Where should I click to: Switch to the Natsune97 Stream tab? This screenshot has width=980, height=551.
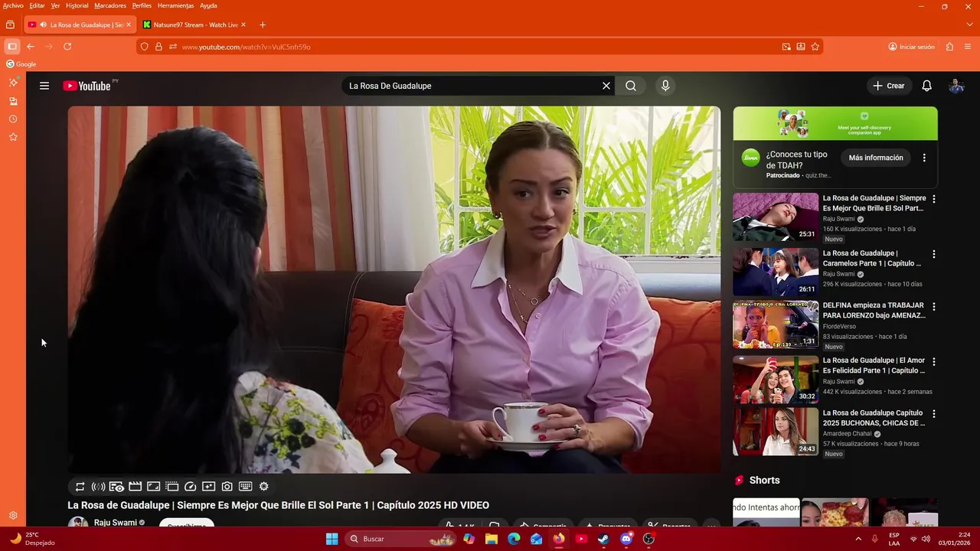pos(195,24)
